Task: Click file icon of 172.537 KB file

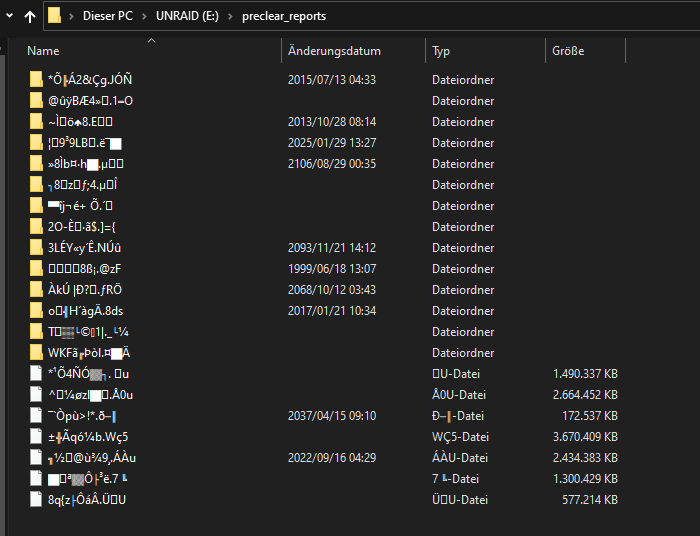Action: [36, 415]
